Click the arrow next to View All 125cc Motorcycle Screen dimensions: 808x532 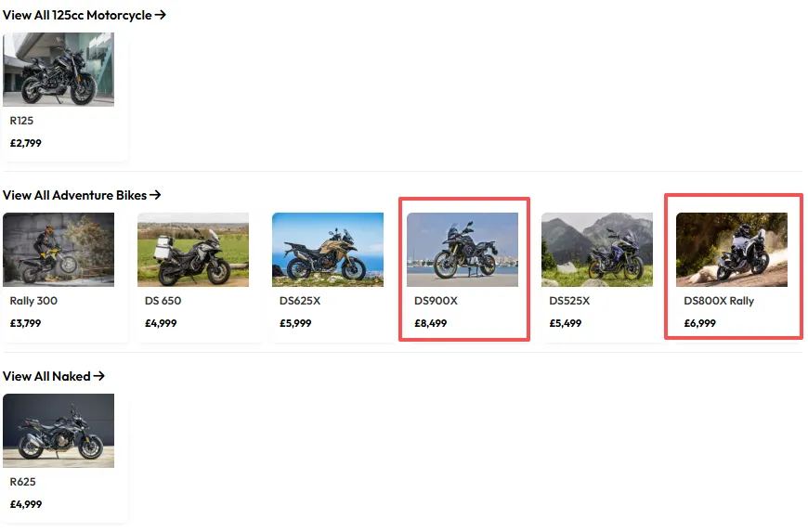coord(161,15)
